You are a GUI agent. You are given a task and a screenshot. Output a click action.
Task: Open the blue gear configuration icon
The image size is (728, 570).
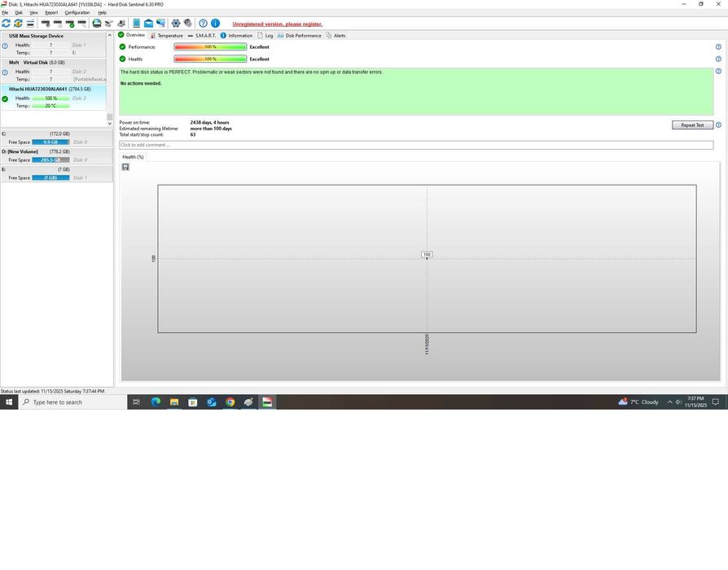176,24
